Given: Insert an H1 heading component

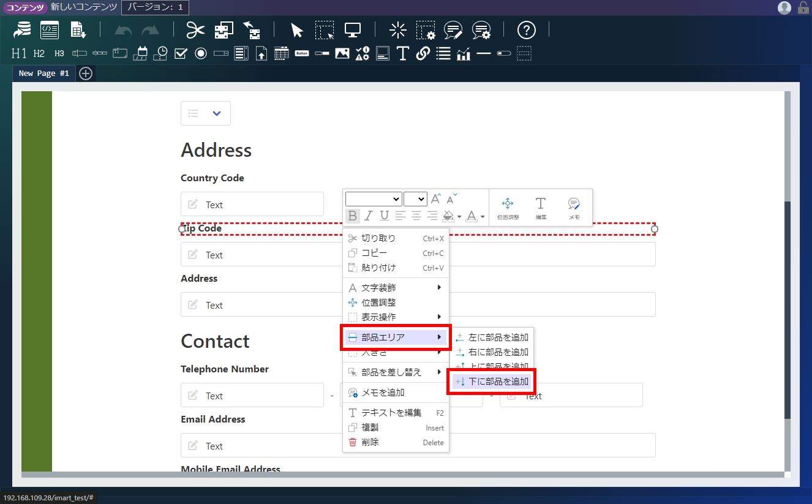Looking at the screenshot, I should pyautogui.click(x=19, y=53).
